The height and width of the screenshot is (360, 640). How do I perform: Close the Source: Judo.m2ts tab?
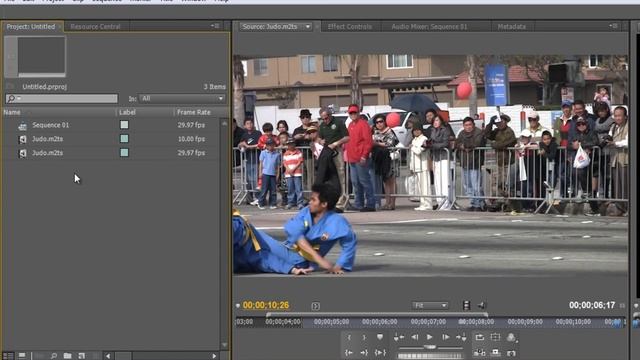click(317, 27)
